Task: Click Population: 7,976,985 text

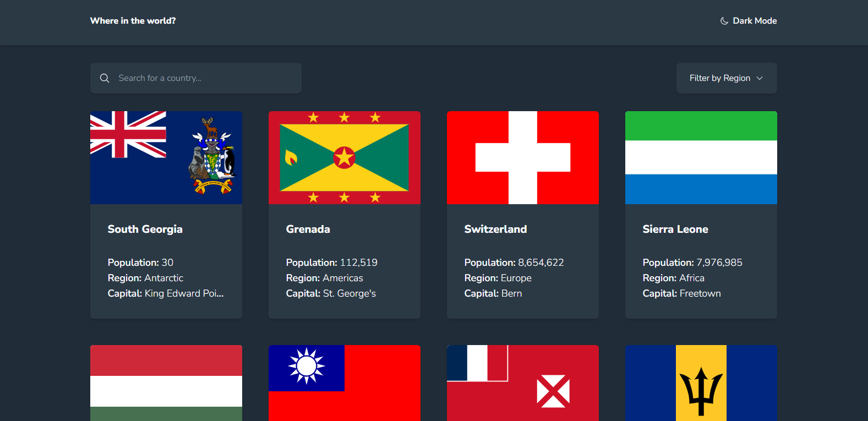Action: click(692, 263)
